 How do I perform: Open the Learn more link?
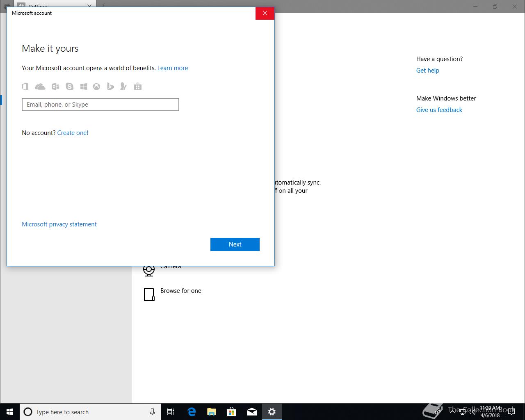coord(173,68)
